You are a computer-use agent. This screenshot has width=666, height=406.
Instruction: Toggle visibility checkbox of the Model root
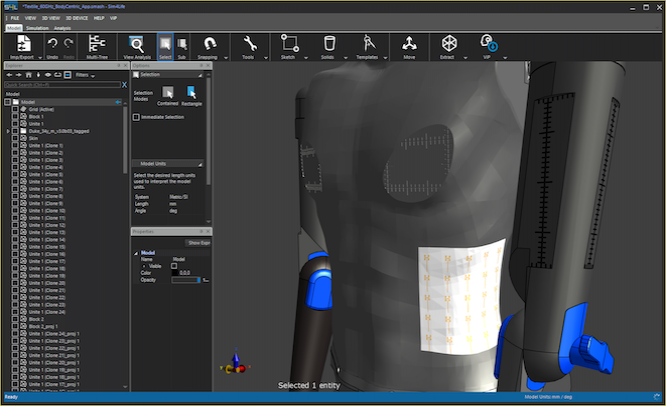pyautogui.click(x=8, y=102)
